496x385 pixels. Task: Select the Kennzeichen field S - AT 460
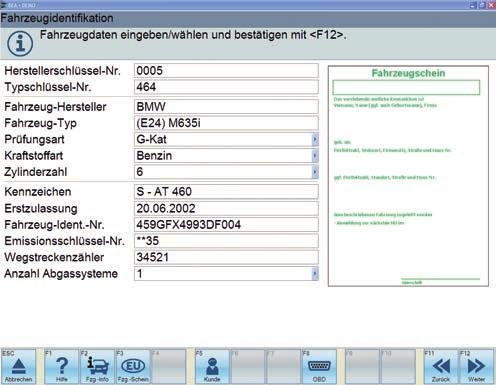226,192
